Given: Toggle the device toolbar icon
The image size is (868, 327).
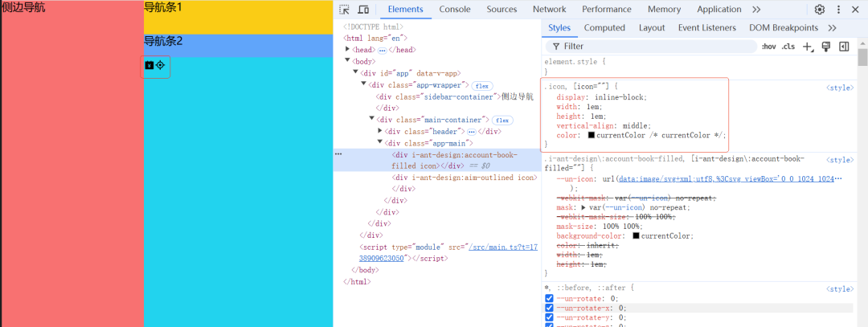Looking at the screenshot, I should (x=363, y=10).
